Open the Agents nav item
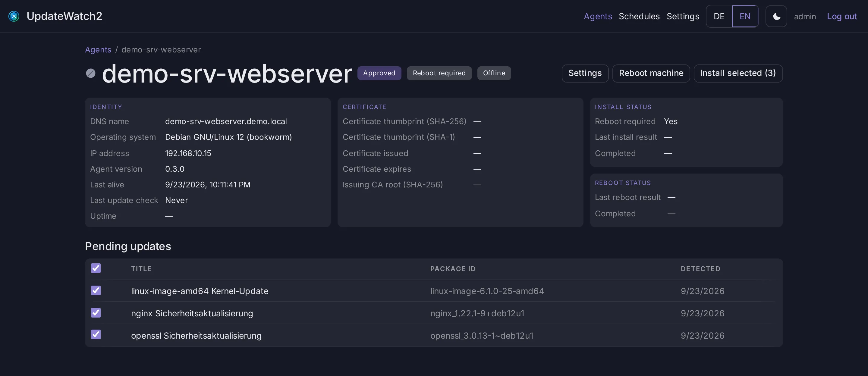Viewport: 868px width, 376px height. click(x=598, y=16)
